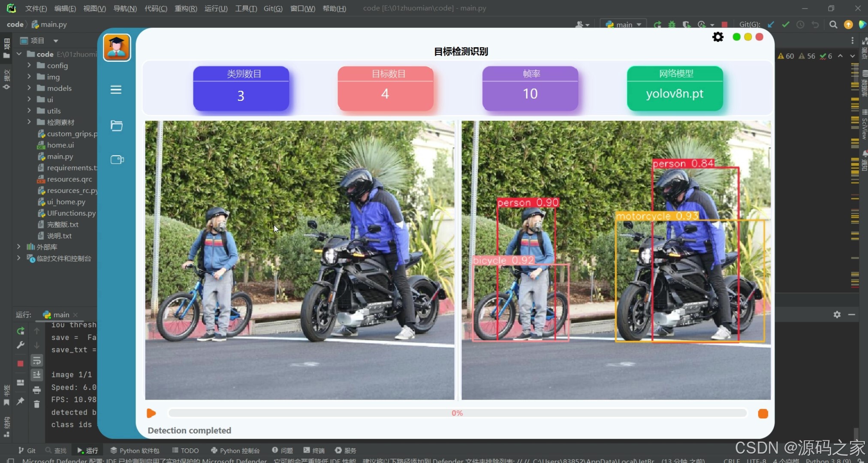Toggle scroll to end in run console
This screenshot has width=868, height=463.
point(37,375)
